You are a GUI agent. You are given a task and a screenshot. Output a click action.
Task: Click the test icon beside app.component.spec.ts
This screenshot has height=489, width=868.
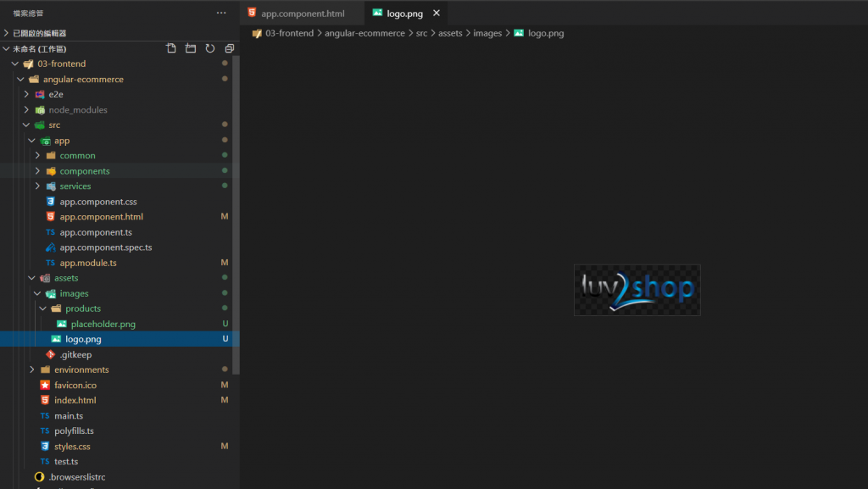point(50,247)
